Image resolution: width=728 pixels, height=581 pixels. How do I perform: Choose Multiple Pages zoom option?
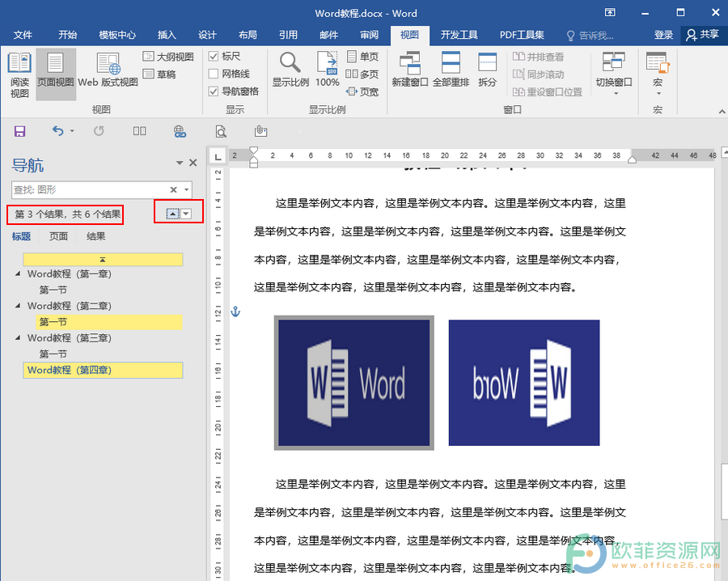[362, 74]
